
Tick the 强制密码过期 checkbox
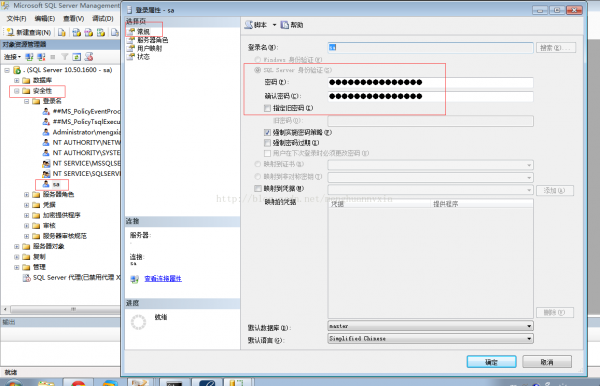267,143
